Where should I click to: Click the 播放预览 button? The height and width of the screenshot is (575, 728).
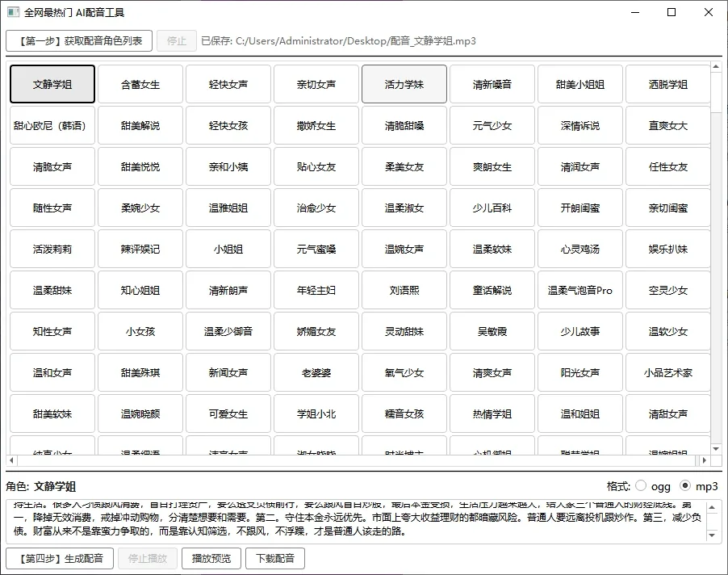tap(211, 558)
